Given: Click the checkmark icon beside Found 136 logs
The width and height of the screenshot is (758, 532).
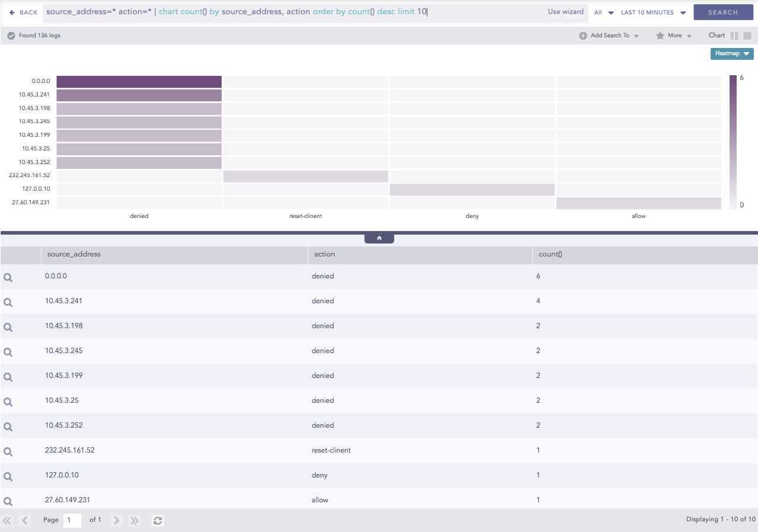Looking at the screenshot, I should click(x=11, y=35).
